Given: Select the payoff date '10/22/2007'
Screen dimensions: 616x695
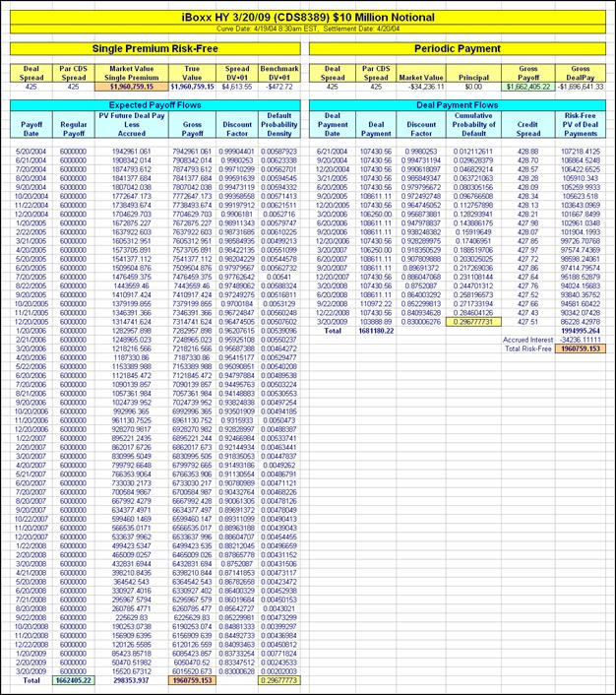Looking at the screenshot, I should (x=31, y=519).
